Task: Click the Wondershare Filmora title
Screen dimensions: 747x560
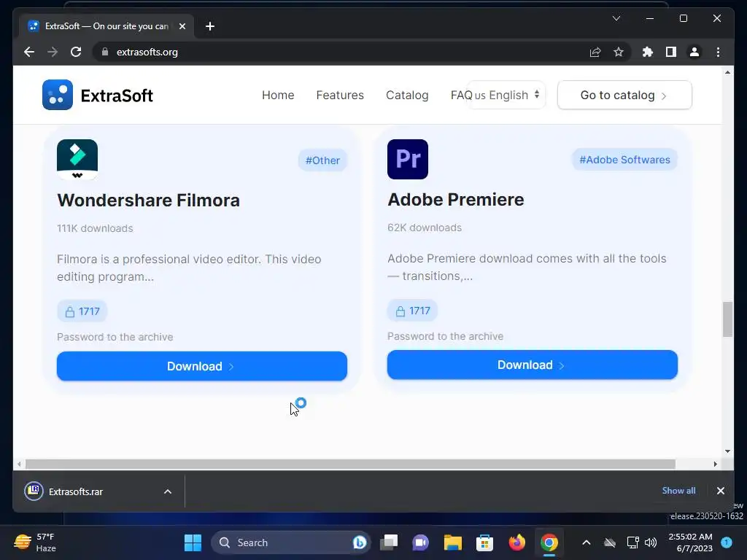Action: click(x=148, y=201)
